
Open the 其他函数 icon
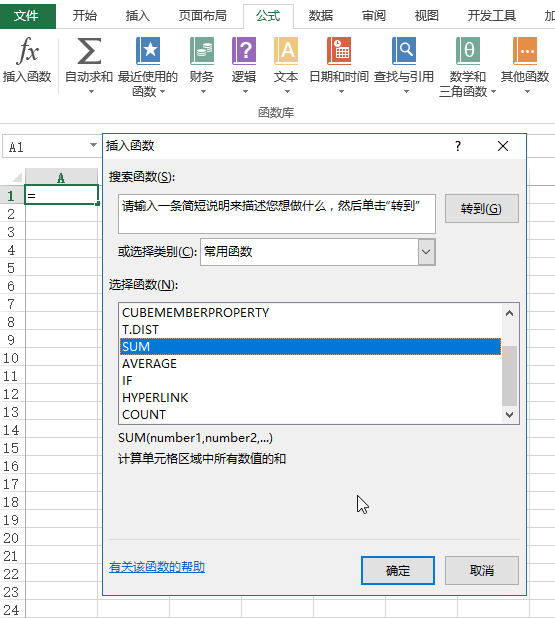pos(525,51)
